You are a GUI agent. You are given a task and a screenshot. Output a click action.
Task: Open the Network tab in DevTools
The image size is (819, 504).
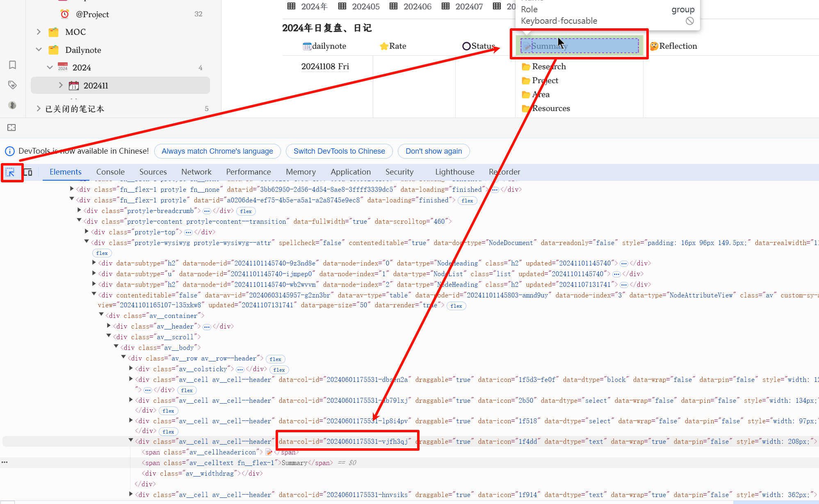click(196, 172)
